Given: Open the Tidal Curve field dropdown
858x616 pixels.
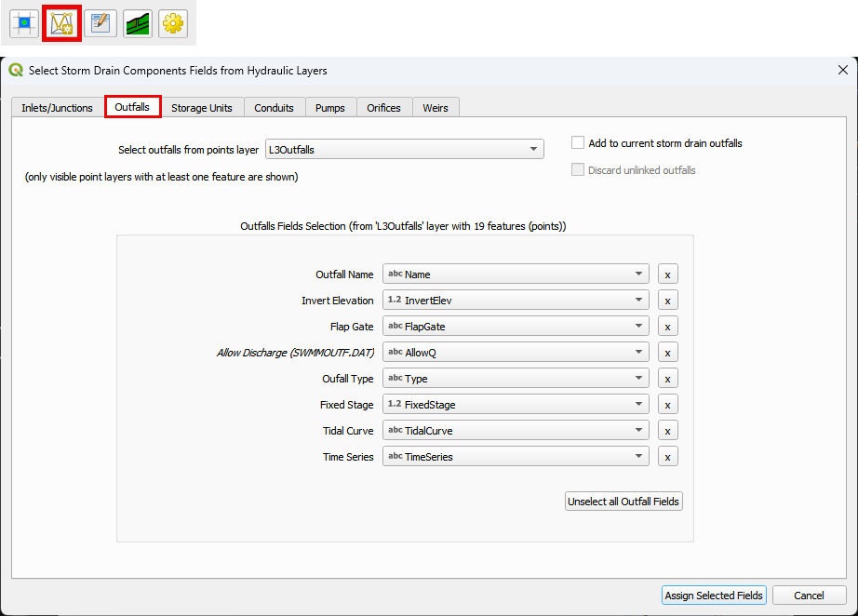Looking at the screenshot, I should coord(516,431).
